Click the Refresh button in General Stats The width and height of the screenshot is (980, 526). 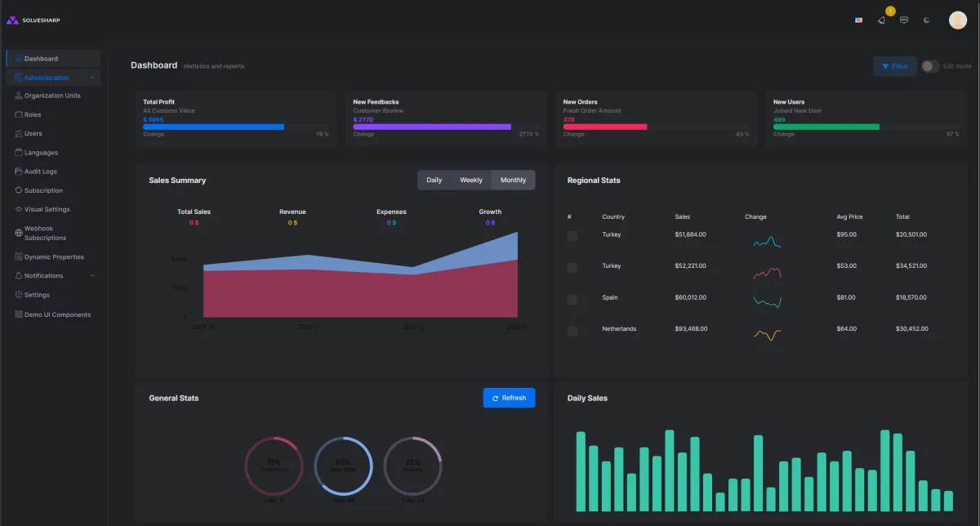pyautogui.click(x=509, y=398)
